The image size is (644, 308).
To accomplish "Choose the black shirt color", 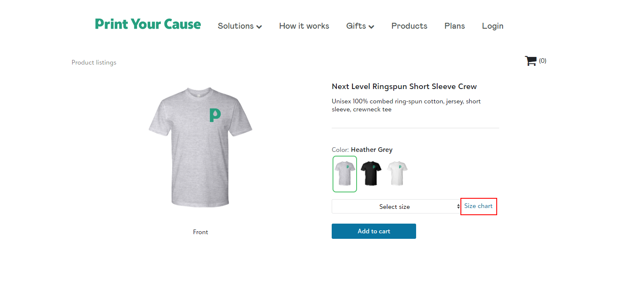I will click(x=371, y=174).
